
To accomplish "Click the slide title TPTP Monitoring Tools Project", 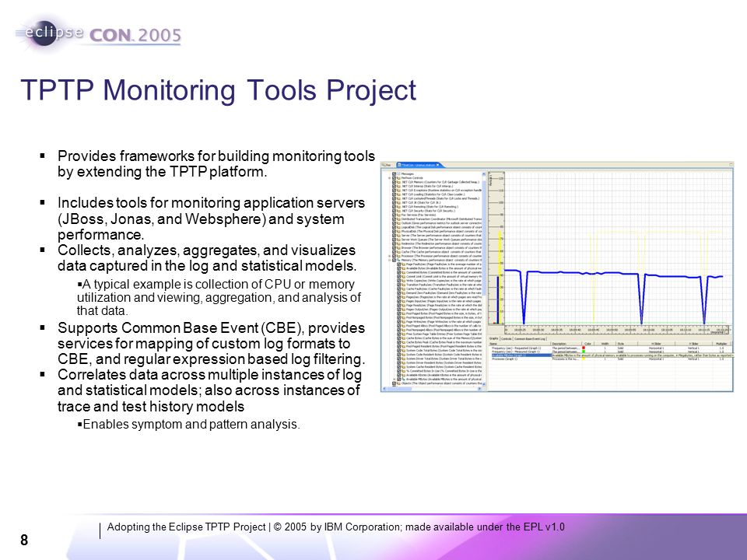I will (218, 90).
